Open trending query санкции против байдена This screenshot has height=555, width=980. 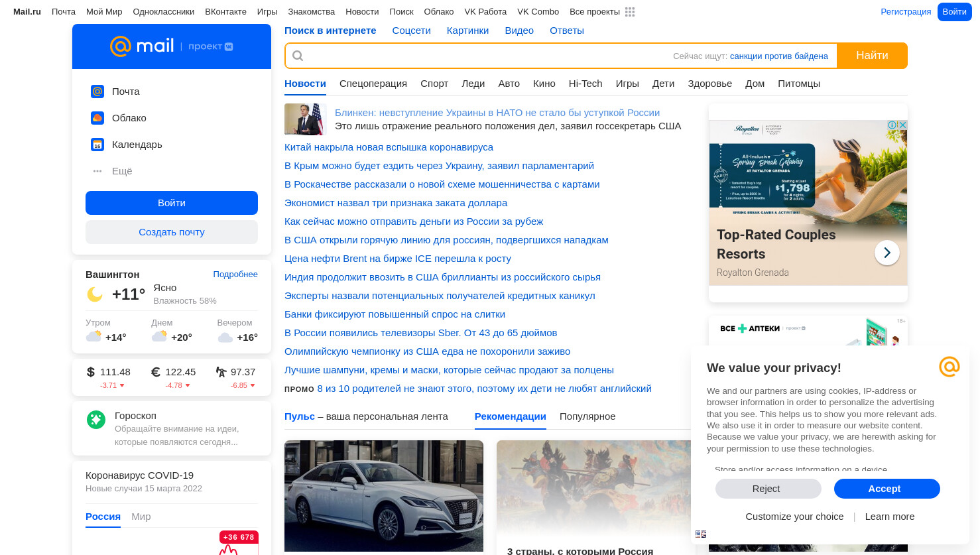(779, 56)
